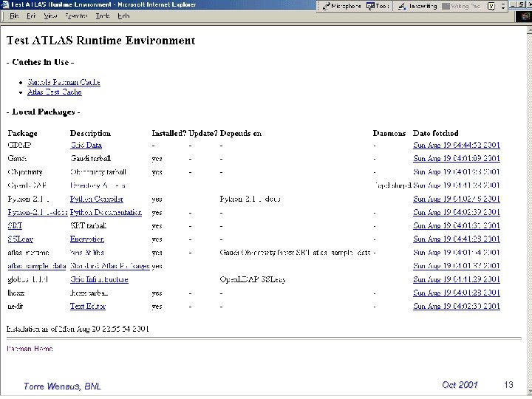Click the globus package name
Screen dimensions: 532x399
pyautogui.click(x=28, y=279)
